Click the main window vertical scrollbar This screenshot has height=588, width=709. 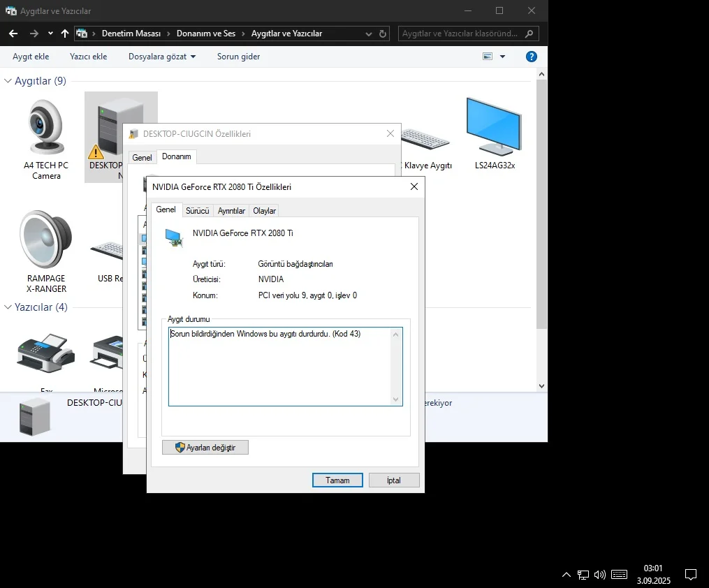[541, 203]
